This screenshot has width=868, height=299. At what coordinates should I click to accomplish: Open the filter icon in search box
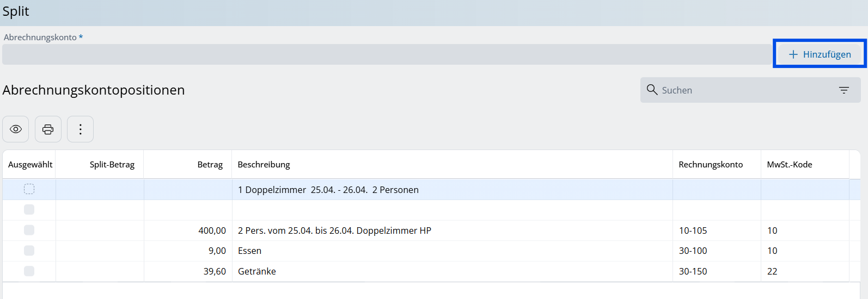pyautogui.click(x=844, y=90)
